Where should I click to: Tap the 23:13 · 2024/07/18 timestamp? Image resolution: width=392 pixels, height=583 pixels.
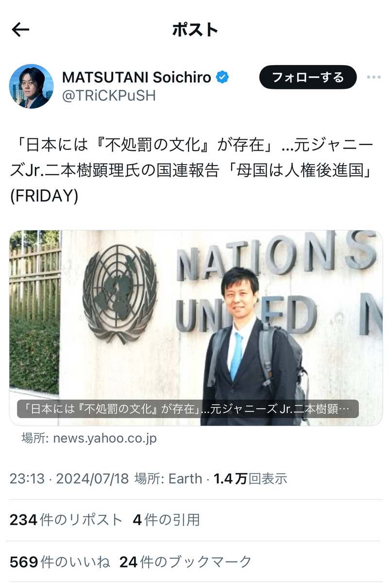(69, 479)
